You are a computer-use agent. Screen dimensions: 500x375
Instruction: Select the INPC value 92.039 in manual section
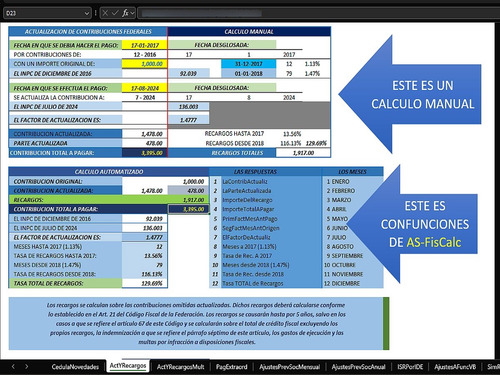(189, 73)
